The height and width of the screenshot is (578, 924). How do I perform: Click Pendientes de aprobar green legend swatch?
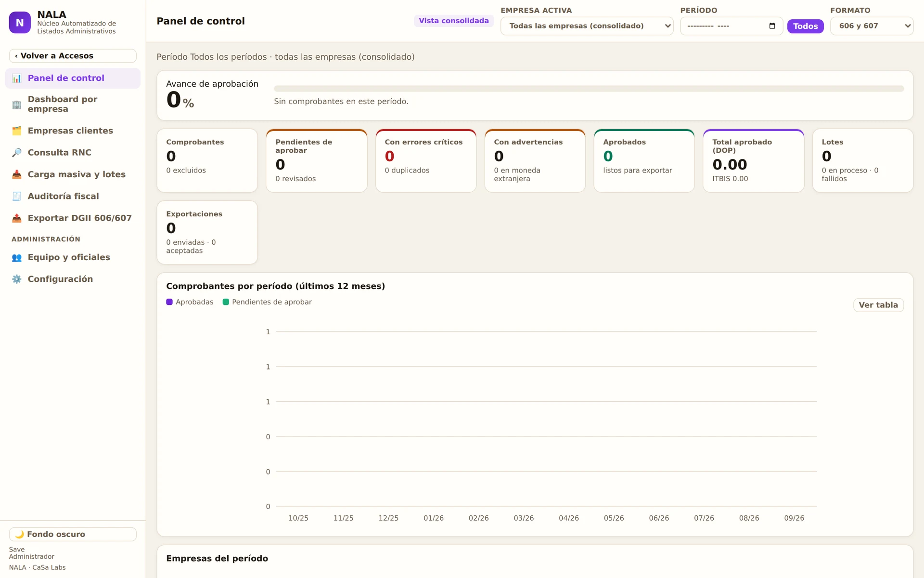[x=226, y=302]
